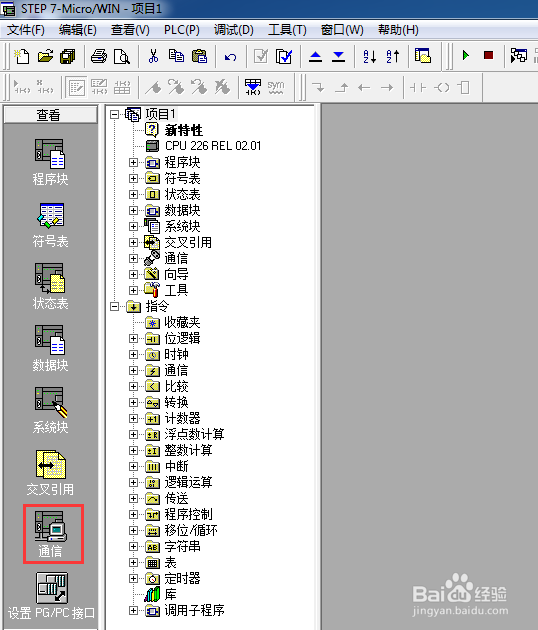Expand the 定时器 instruction folder
This screenshot has width=538, height=630.
click(133, 578)
